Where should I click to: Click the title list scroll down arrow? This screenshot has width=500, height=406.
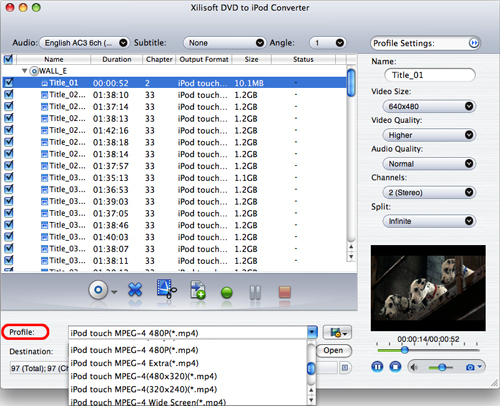point(351,257)
